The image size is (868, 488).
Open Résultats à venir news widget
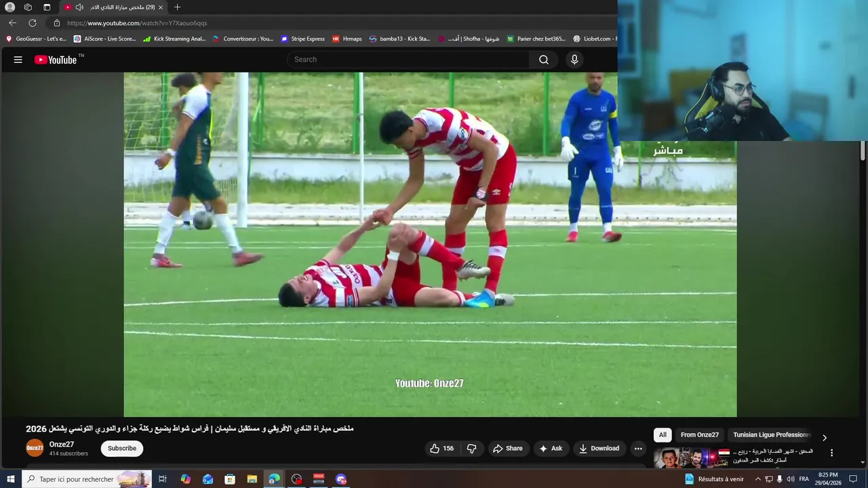pyautogui.click(x=714, y=479)
